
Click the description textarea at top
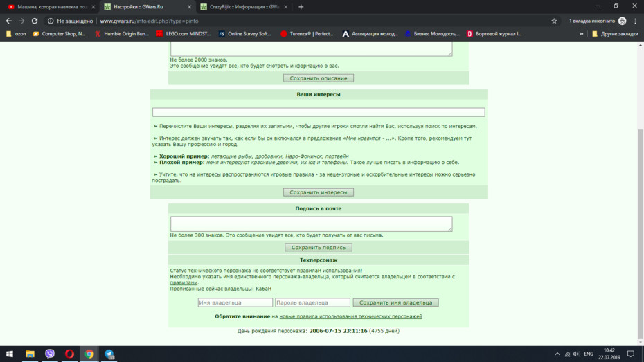[312, 48]
